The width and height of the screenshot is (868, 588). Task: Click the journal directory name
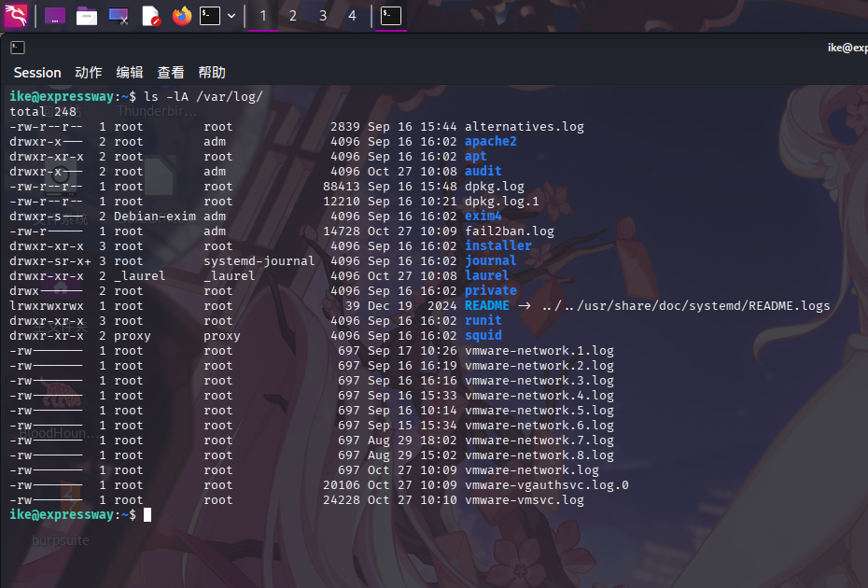[x=490, y=260]
